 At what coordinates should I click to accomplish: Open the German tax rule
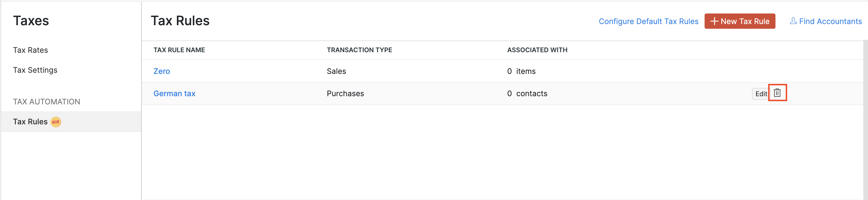tap(174, 94)
